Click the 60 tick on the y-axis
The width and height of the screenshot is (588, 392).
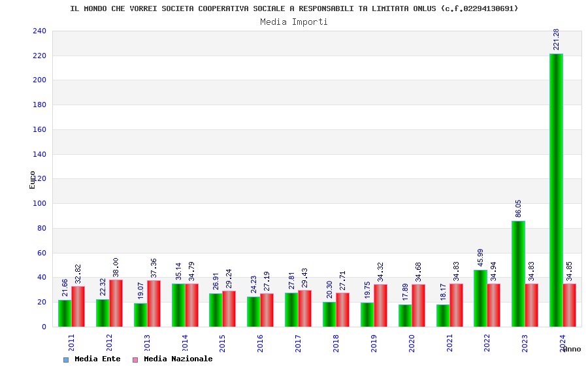[42, 253]
